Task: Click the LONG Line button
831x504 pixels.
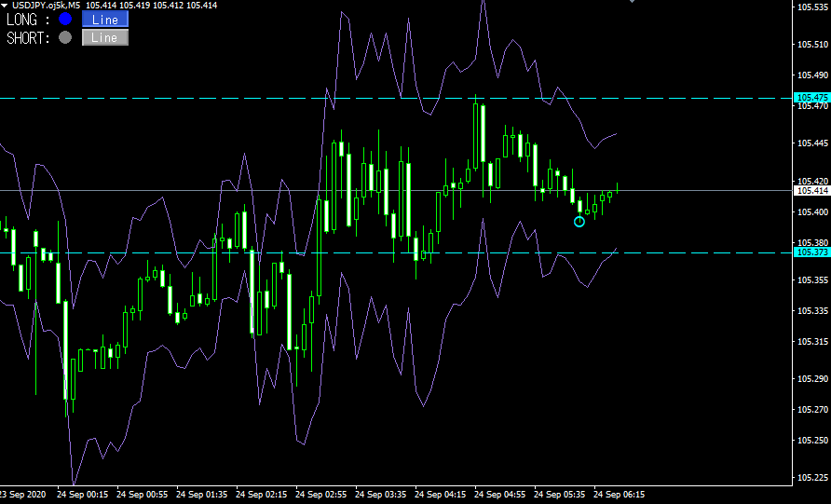Action: (105, 20)
